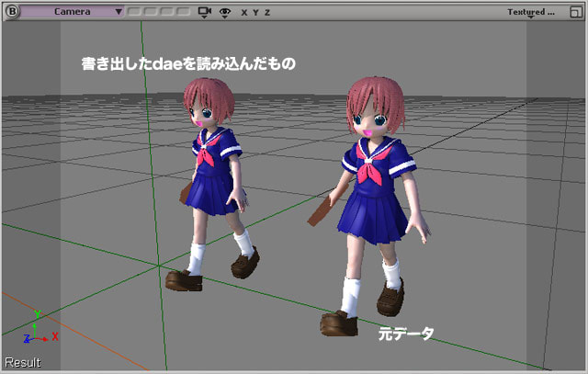Viewport: 588px width, 374px height.
Task: Open the eye show/hide menu
Action: point(225,13)
